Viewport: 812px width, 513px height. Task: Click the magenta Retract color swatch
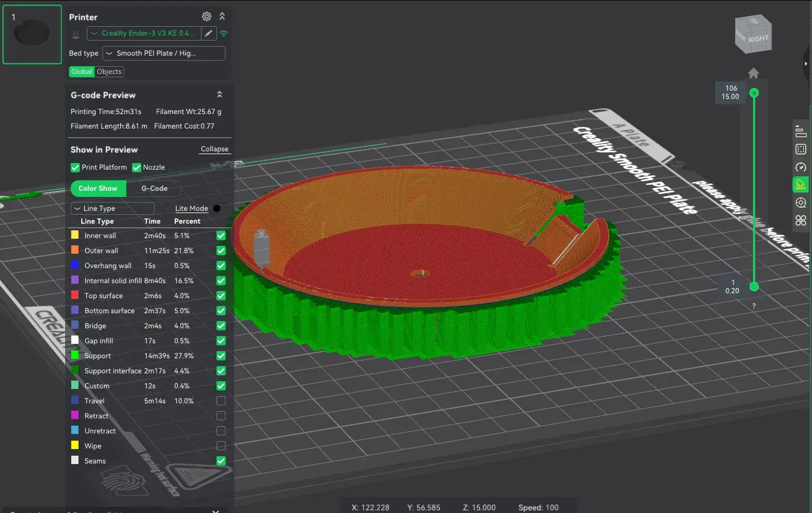click(x=75, y=415)
